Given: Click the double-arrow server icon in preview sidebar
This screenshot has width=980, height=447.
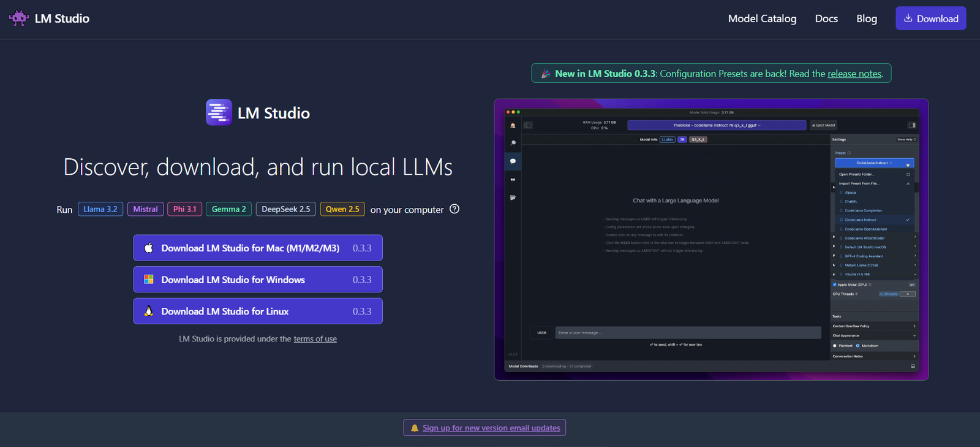Looking at the screenshot, I should coord(513,180).
